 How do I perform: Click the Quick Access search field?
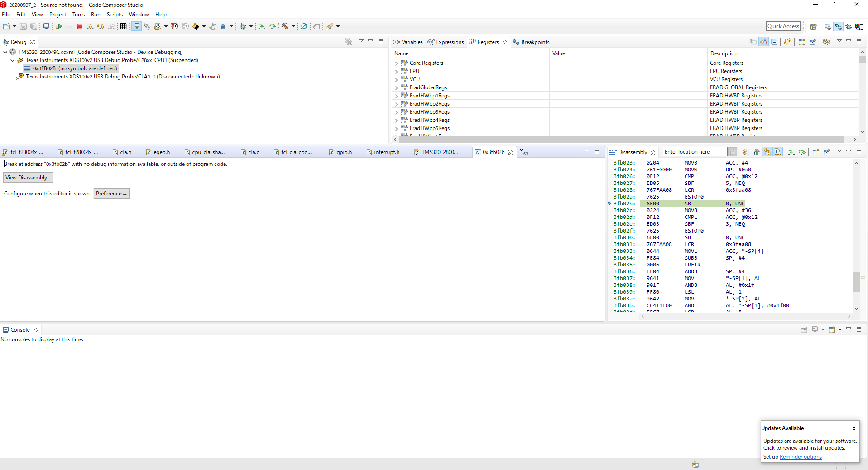pos(783,26)
